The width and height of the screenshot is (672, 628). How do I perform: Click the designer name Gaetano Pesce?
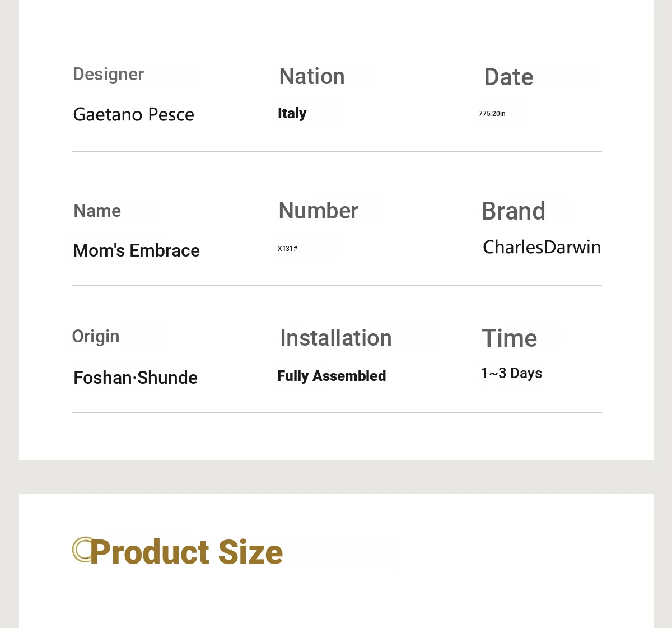[134, 114]
